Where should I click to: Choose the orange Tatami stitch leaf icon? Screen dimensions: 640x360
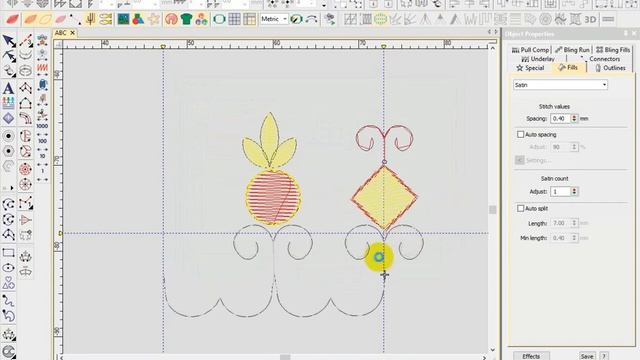tap(30, 19)
